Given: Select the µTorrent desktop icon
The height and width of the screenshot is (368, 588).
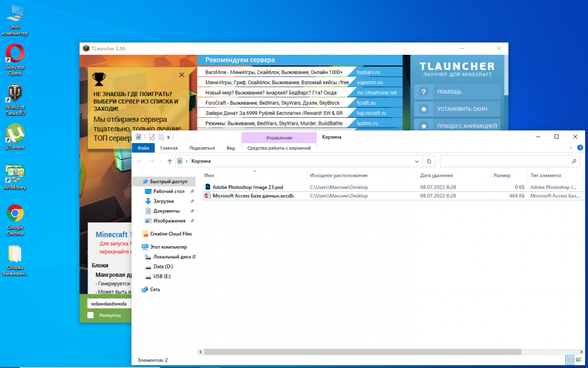Looking at the screenshot, I should (15, 137).
